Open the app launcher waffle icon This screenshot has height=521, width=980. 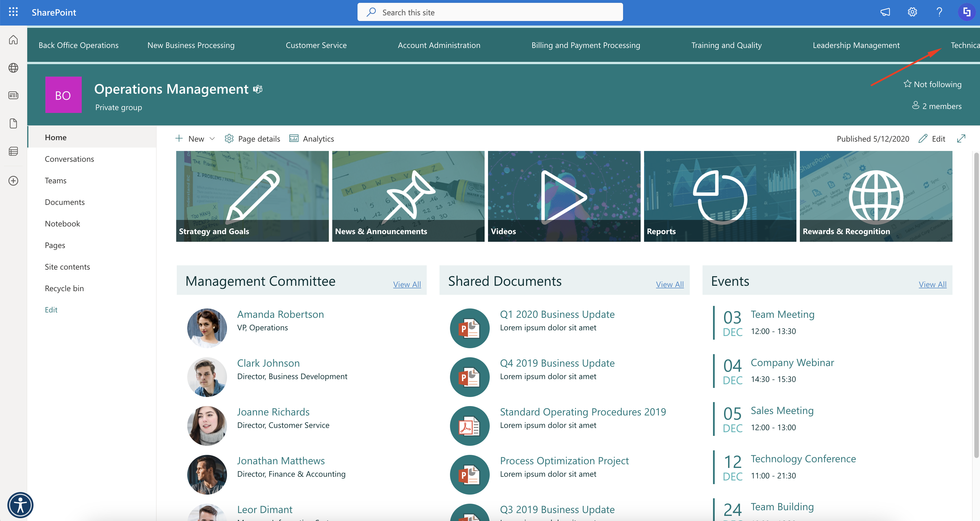point(13,12)
